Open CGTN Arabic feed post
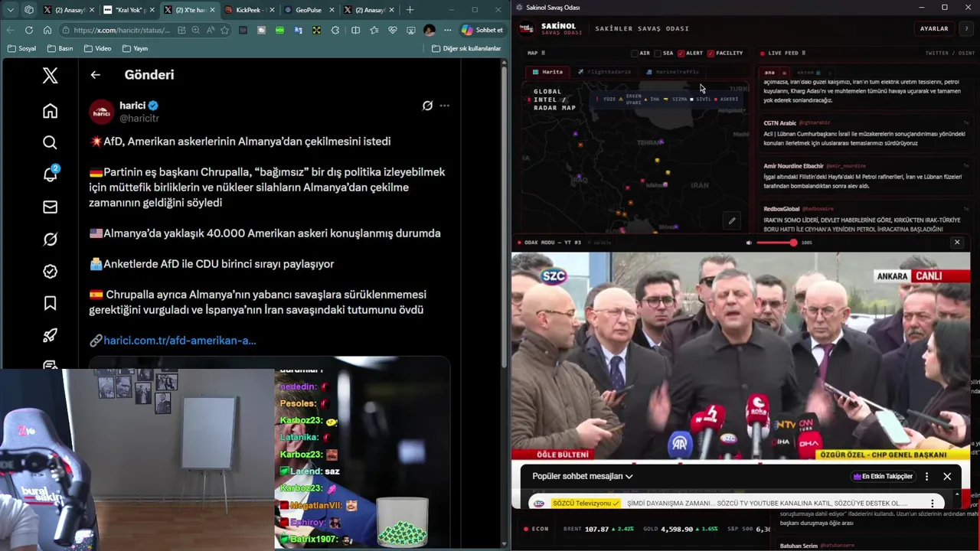Screen dimensions: 980x551 865,133
